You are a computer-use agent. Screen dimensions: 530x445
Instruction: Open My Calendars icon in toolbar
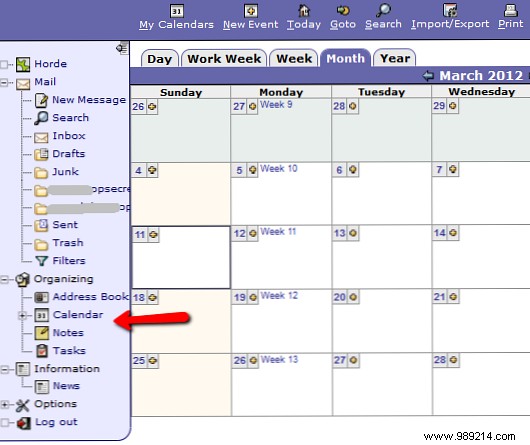[x=176, y=11]
